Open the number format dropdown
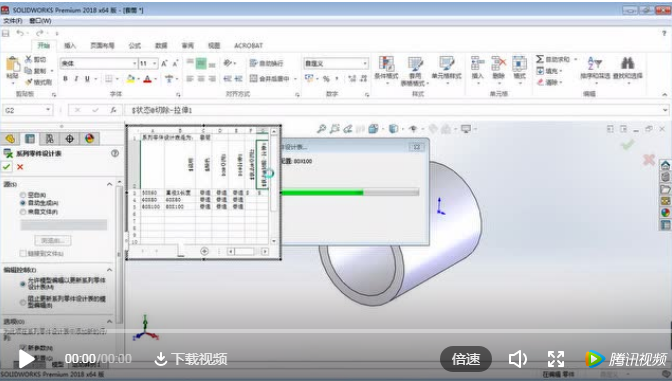Image resolution: width=672 pixels, height=381 pixels. [365, 63]
